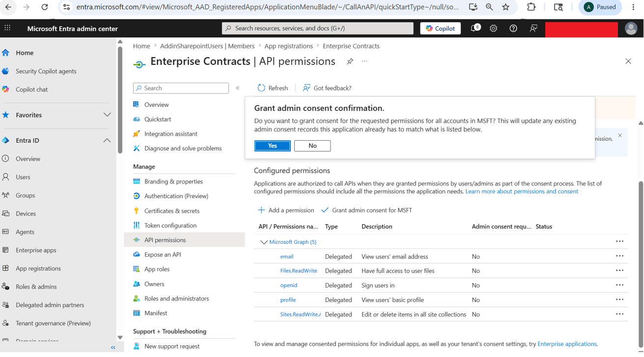
Task: Open the blade ellipsis menu beside pin
Action: tap(364, 61)
